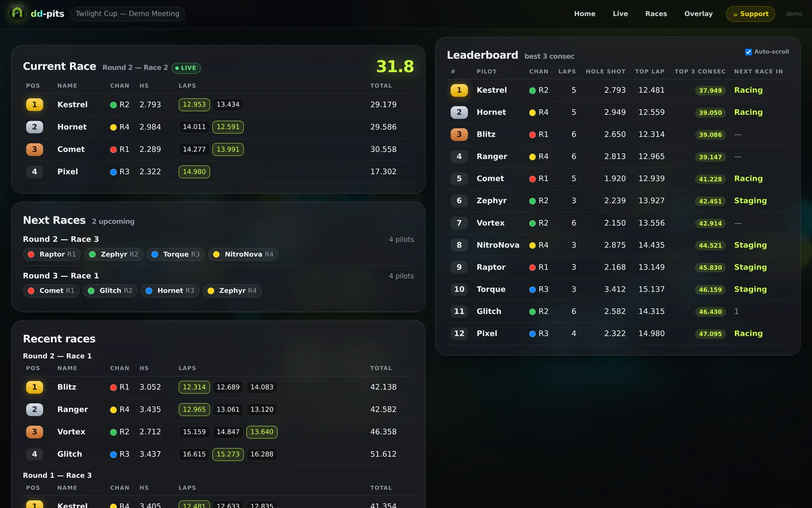This screenshot has height=508, width=812.
Task: Click the leaderboard rank 12 badge for Pixel
Action: click(x=459, y=333)
